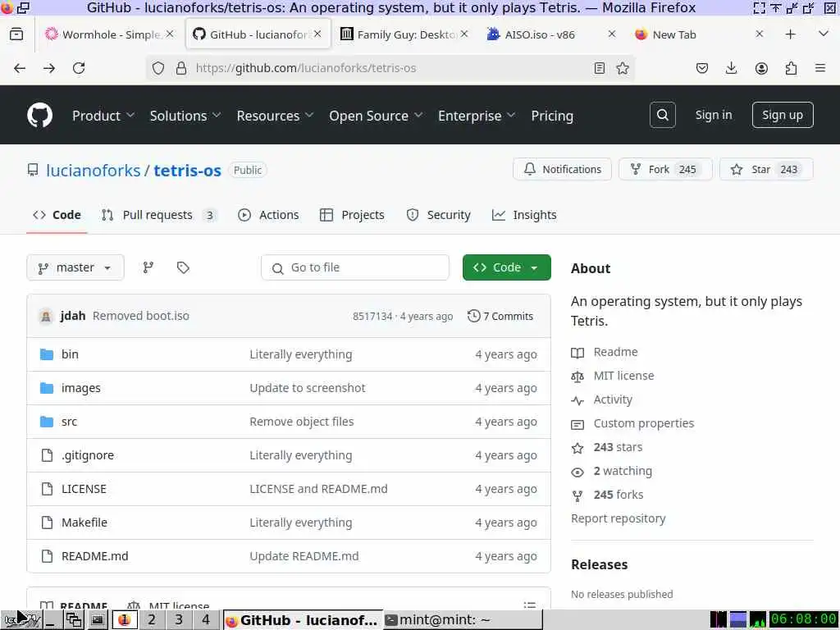This screenshot has height=630, width=840.
Task: Switch to workspace 2 in the taskbar
Action: click(x=152, y=620)
